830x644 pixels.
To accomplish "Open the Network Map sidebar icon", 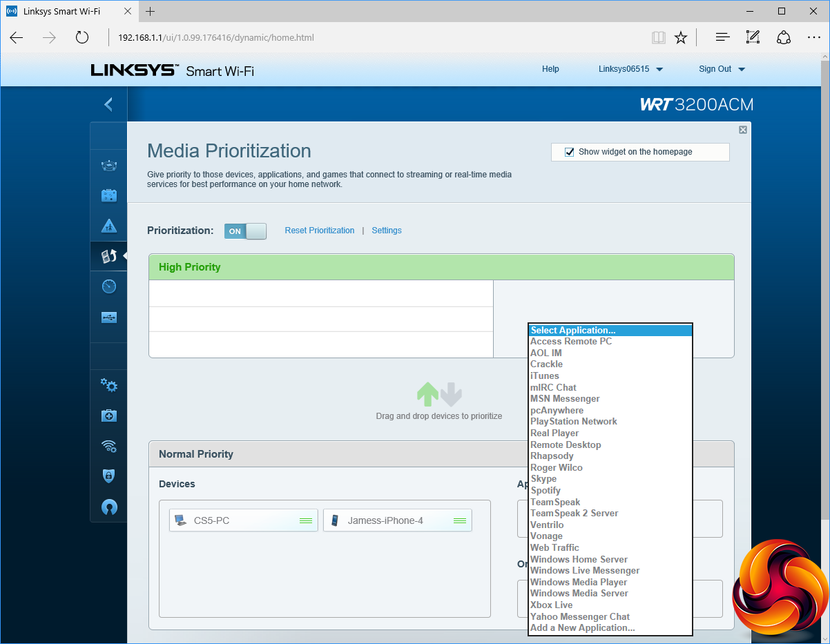I will point(109,165).
